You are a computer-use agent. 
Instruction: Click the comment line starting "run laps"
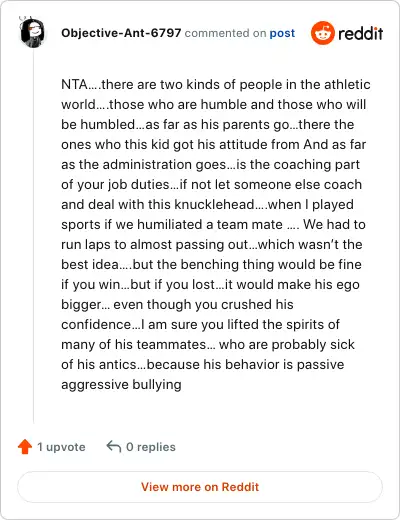[212, 244]
